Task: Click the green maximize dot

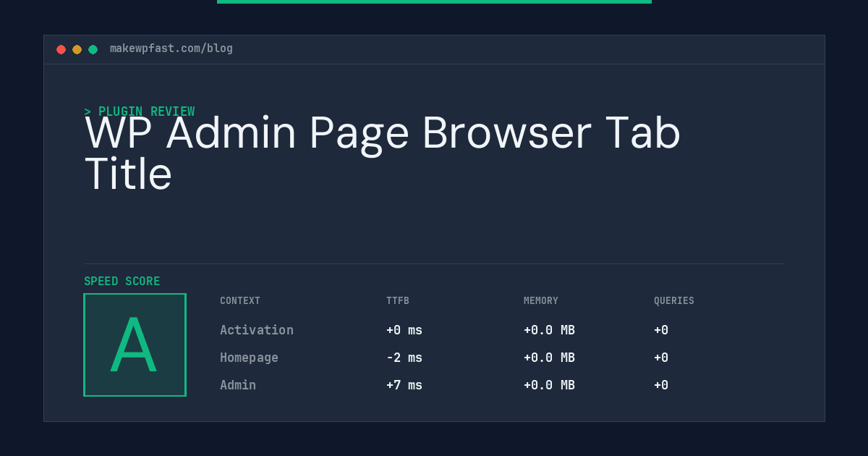Action: click(93, 49)
